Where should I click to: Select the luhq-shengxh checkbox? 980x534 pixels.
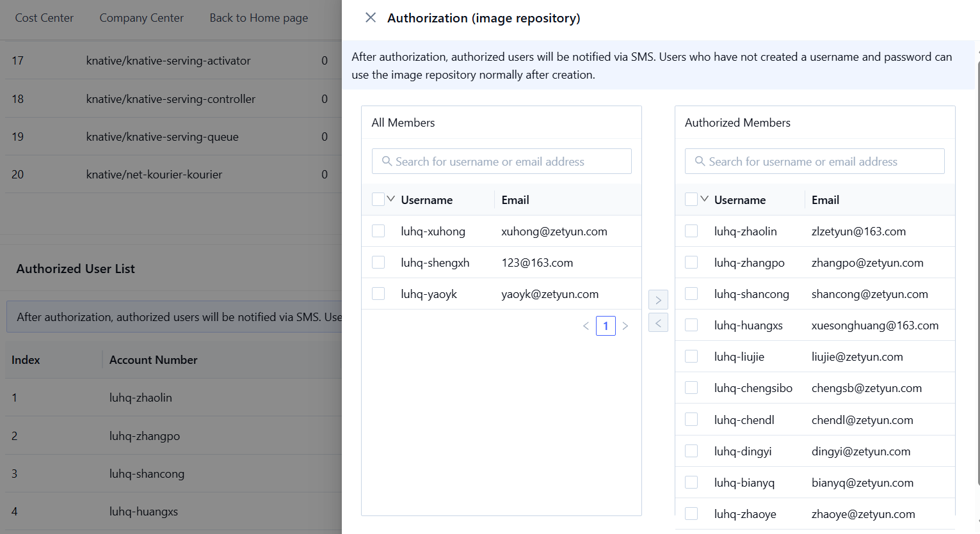[x=378, y=262]
